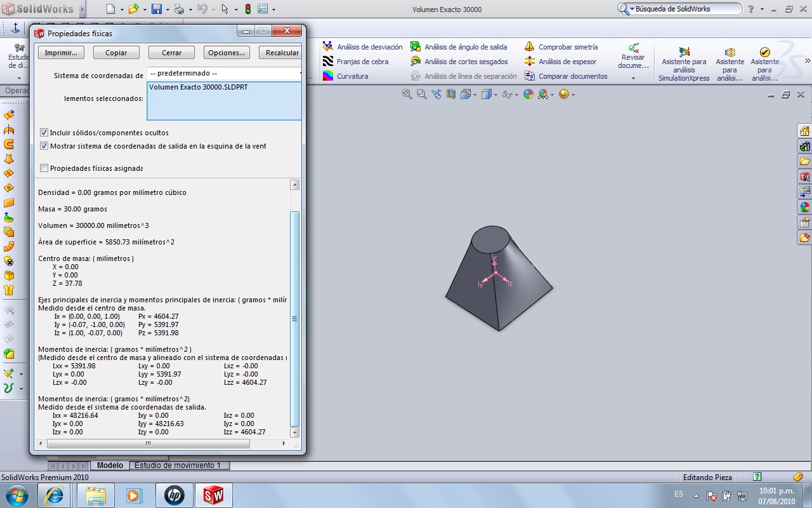The height and width of the screenshot is (508, 812).
Task: Expand the Display style cube dropdown
Action: click(x=495, y=95)
